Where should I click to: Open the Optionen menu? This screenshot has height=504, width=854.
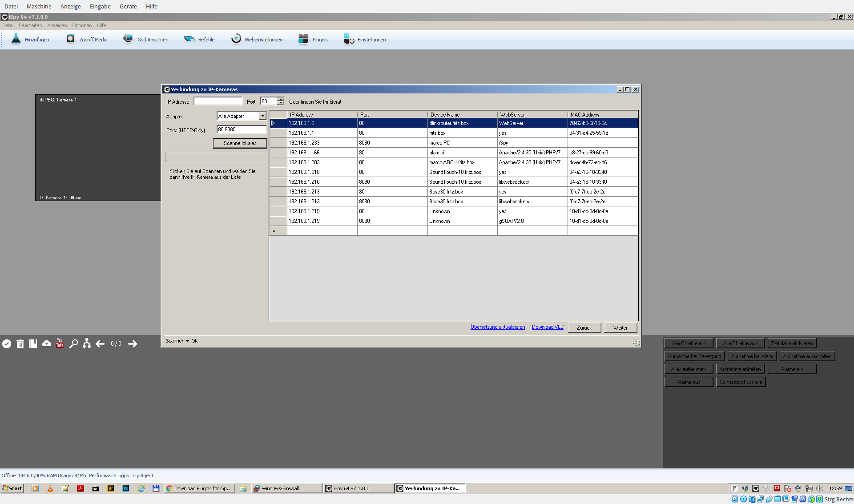(82, 25)
